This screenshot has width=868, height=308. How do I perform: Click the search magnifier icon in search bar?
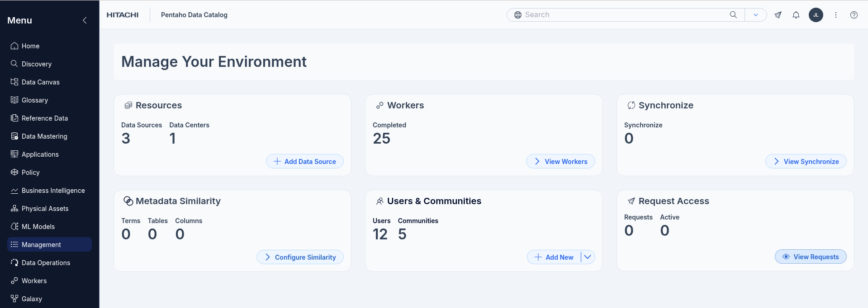733,15
